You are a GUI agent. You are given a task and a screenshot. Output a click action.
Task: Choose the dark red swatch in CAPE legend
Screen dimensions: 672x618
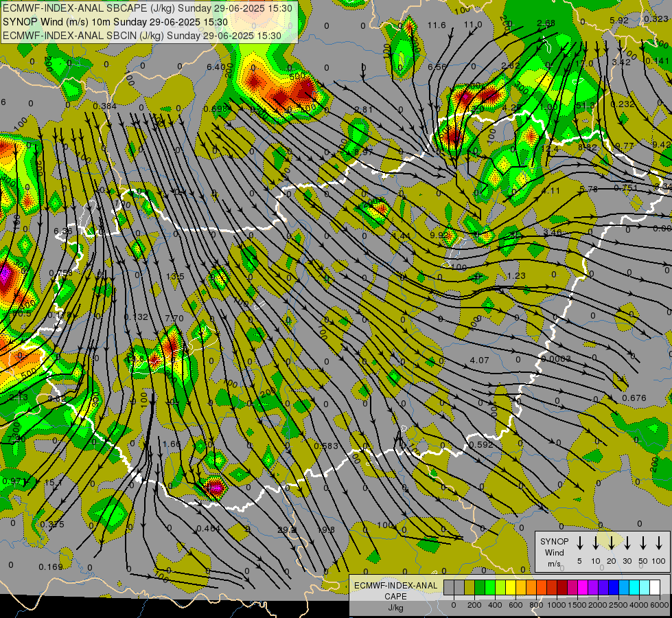tap(562, 587)
